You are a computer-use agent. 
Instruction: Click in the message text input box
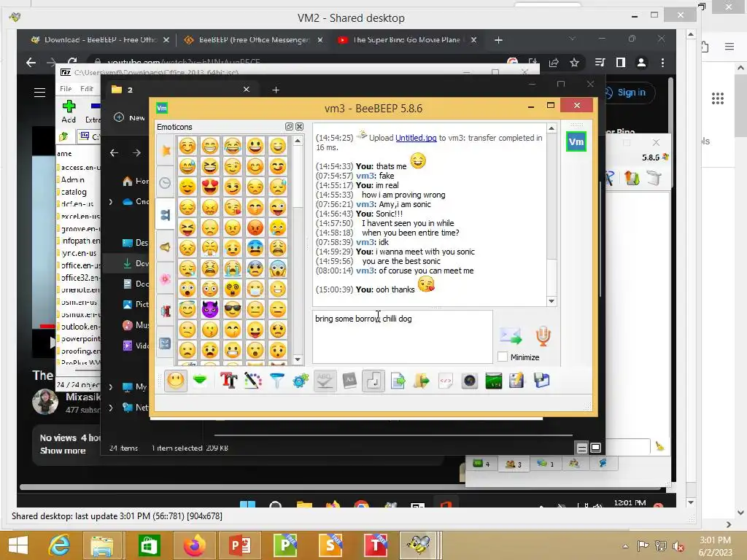point(402,337)
